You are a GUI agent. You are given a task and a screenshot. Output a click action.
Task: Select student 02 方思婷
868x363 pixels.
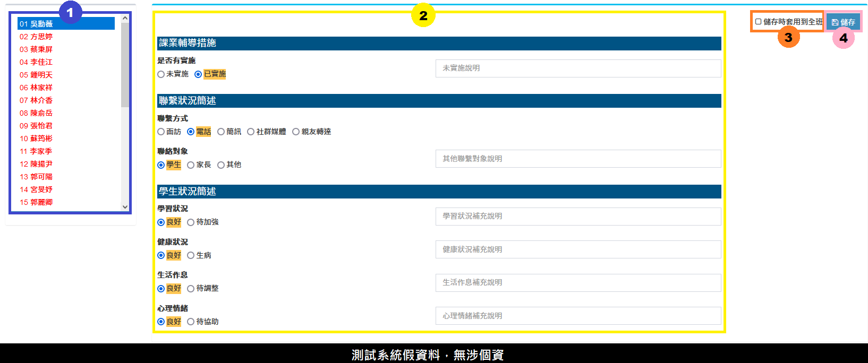[x=36, y=37]
